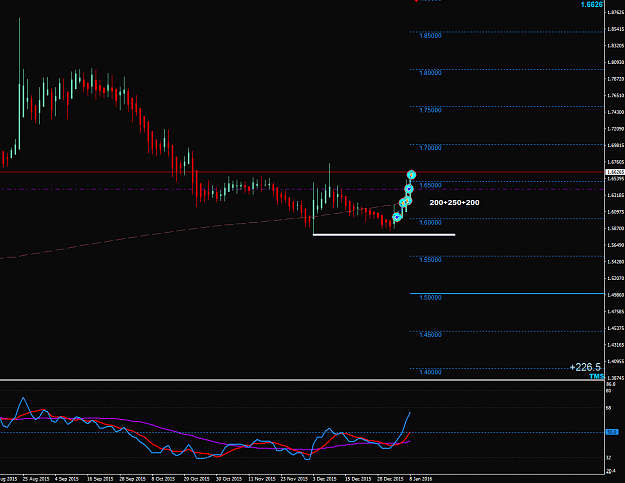Click the 4 Sep 2015 date label
This screenshot has height=483, width=625.
(x=67, y=479)
